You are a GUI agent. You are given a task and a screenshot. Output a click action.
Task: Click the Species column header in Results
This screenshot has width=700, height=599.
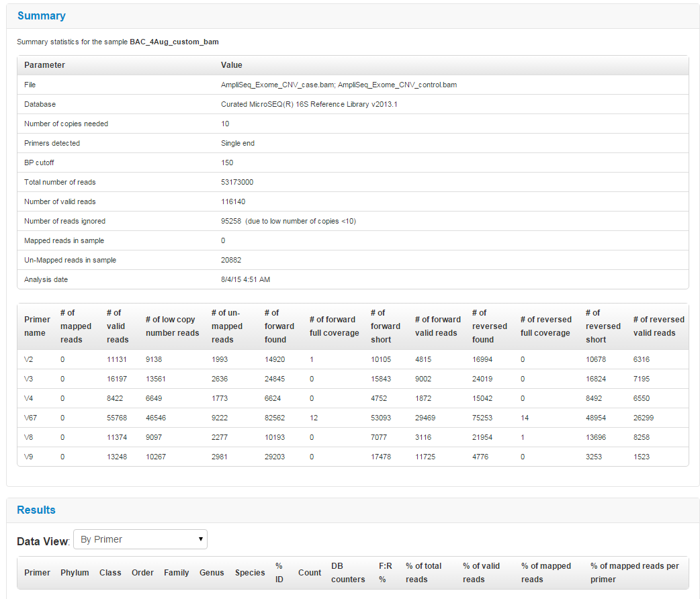[250, 573]
